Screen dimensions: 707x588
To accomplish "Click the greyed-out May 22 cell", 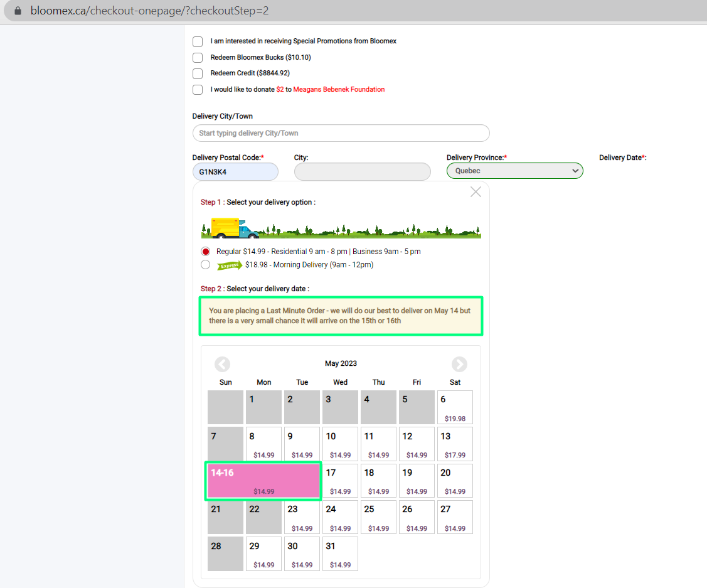I will [263, 517].
